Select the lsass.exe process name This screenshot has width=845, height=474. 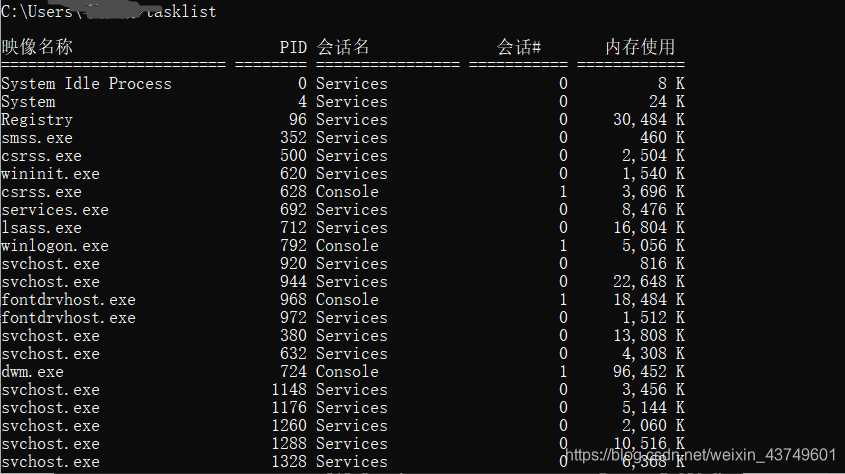pos(41,227)
